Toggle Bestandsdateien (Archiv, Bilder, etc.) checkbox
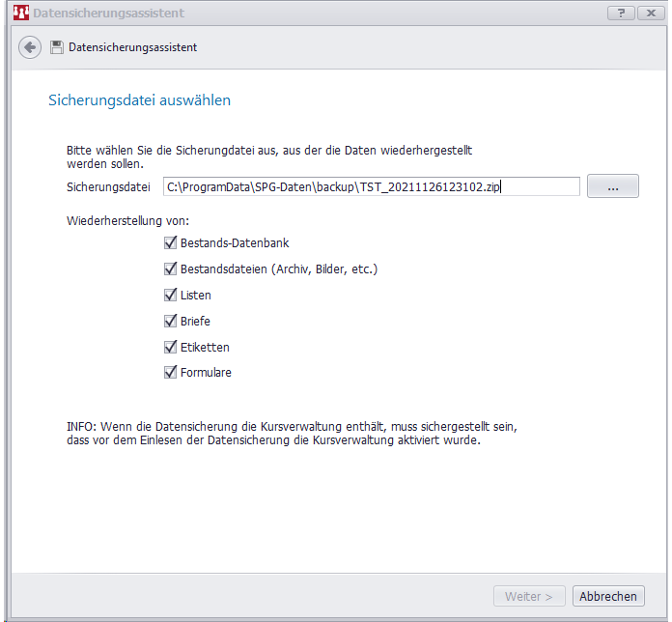Screen dimensions: 672x622 tap(171, 269)
